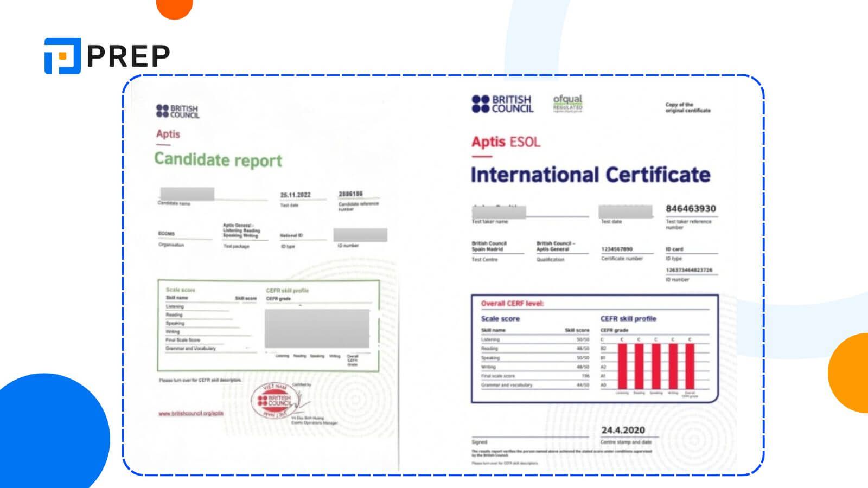Click British Council logo on International Certificate
Image resolution: width=868 pixels, height=488 pixels.
click(x=502, y=104)
